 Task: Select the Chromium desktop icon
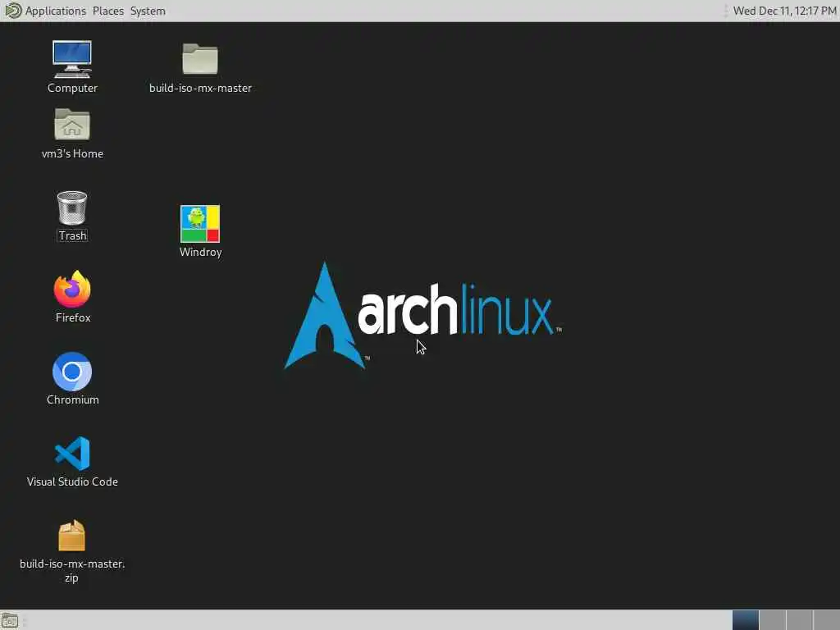(x=72, y=372)
